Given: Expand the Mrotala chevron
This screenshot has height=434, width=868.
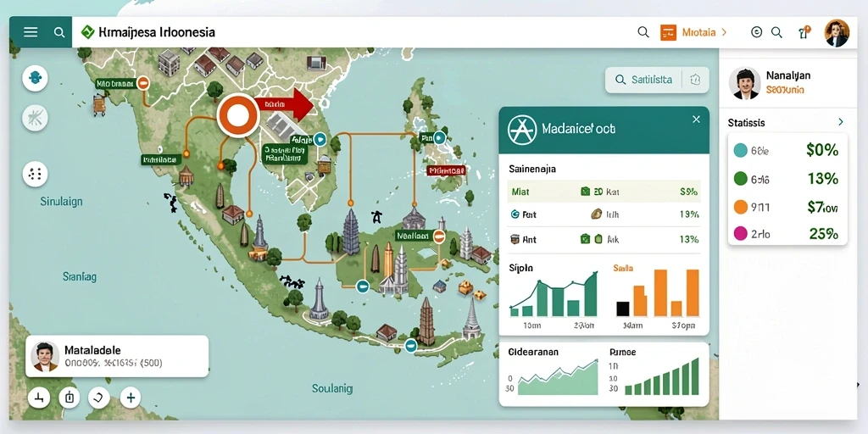Looking at the screenshot, I should (x=724, y=32).
